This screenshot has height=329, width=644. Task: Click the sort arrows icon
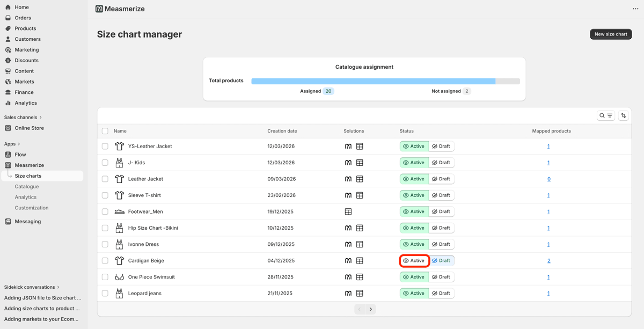coord(623,116)
